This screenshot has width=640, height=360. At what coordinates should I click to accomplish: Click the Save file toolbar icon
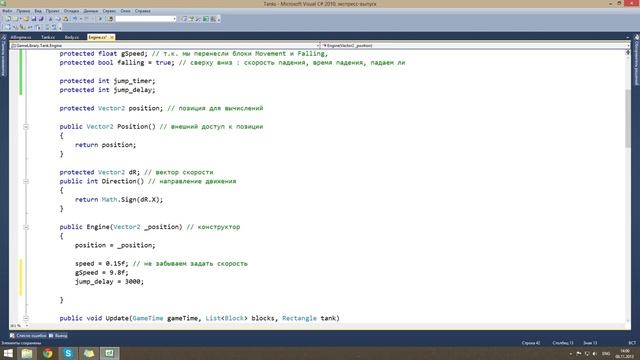[x=34, y=19]
